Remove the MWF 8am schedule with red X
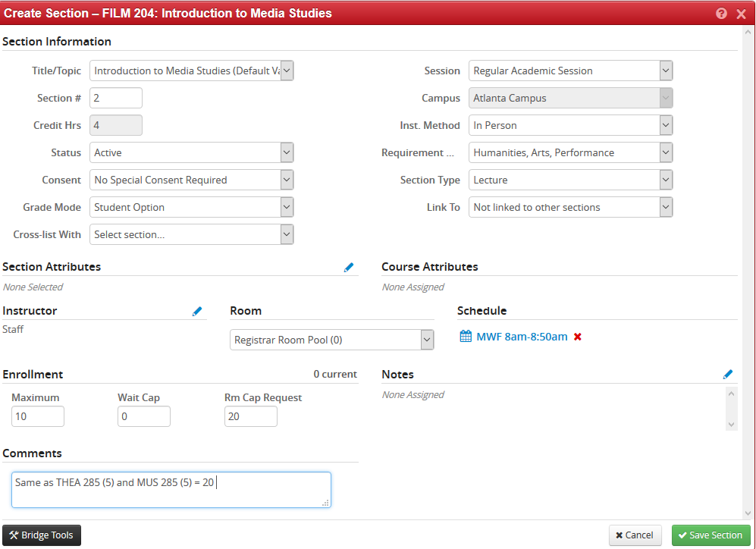Viewport: 756px width, 549px height. (578, 337)
